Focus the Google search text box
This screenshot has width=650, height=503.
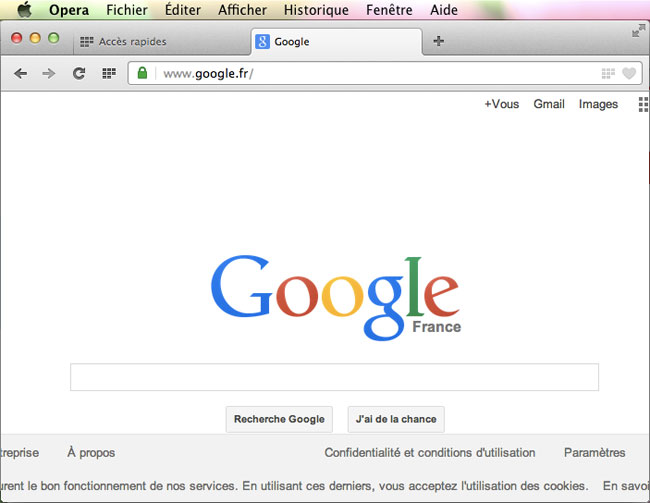click(x=334, y=377)
